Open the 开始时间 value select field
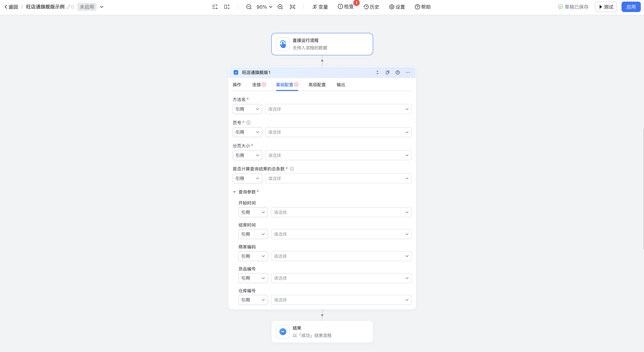The height and width of the screenshot is (352, 644). 341,212
